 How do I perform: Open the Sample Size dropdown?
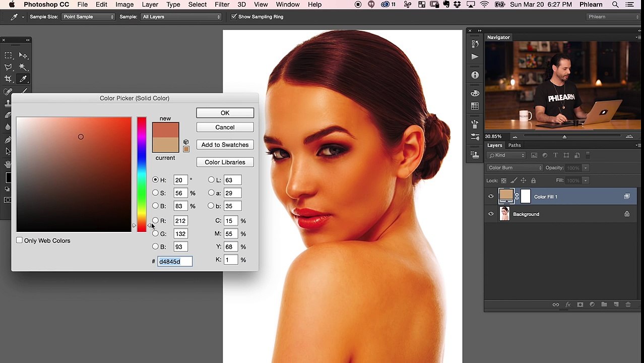tap(88, 17)
